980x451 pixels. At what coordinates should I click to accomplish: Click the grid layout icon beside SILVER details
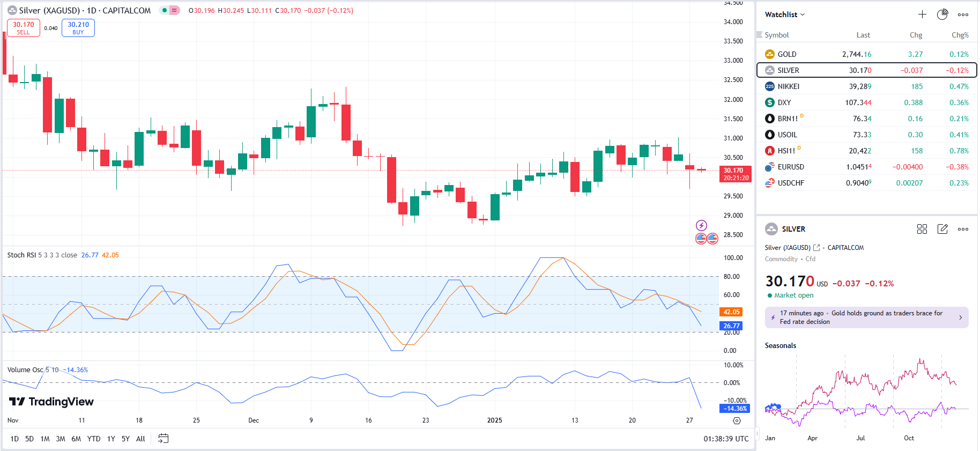922,229
